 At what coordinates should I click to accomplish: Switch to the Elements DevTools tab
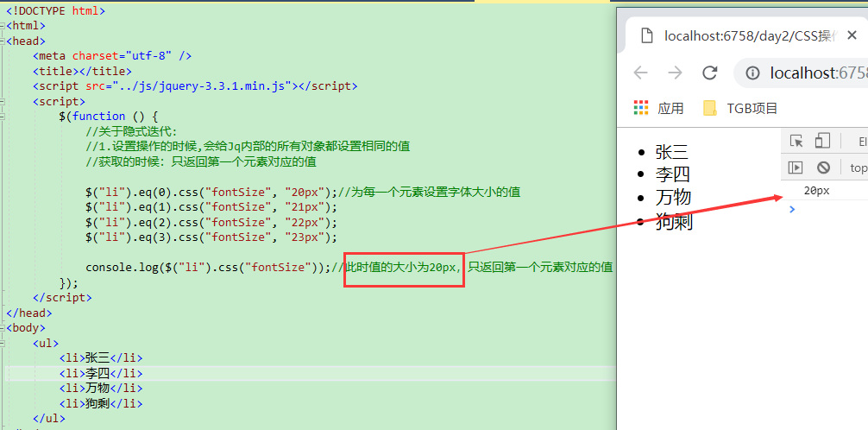863,142
